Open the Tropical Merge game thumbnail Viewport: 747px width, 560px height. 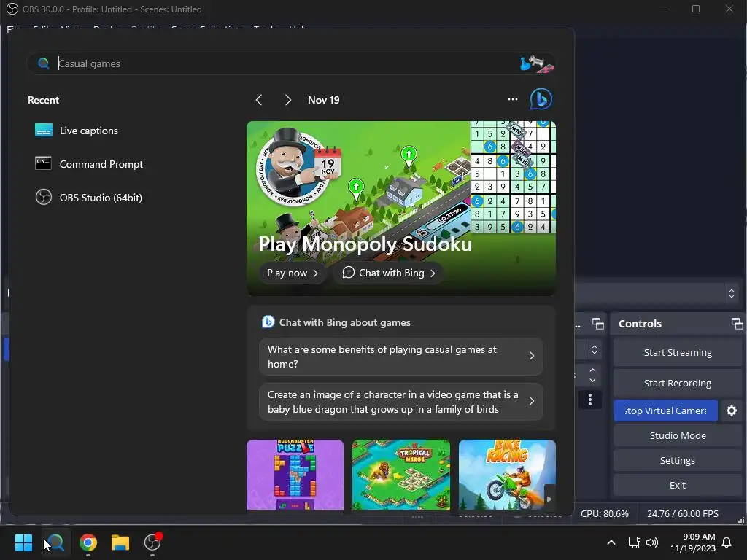click(401, 474)
